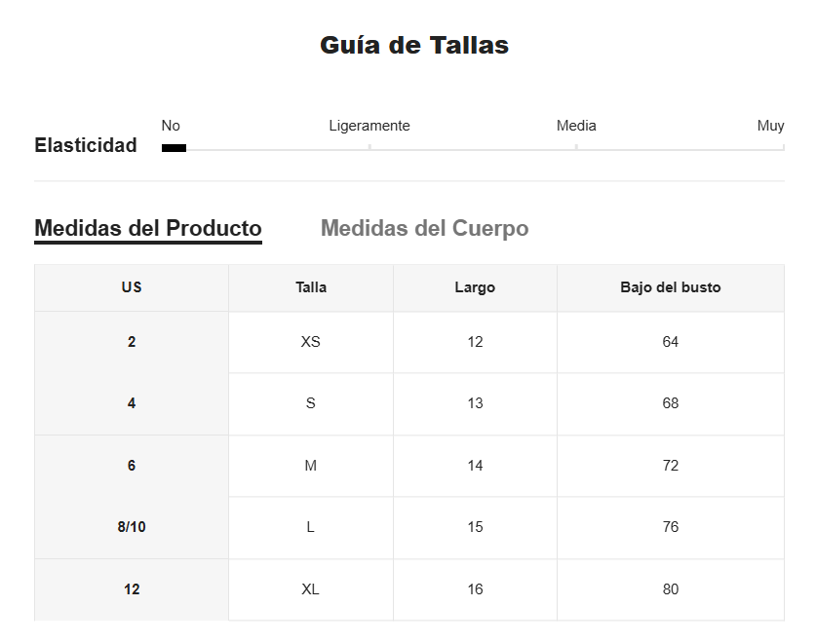Select the S size cell
Screen dimensions: 816x644
click(x=311, y=403)
